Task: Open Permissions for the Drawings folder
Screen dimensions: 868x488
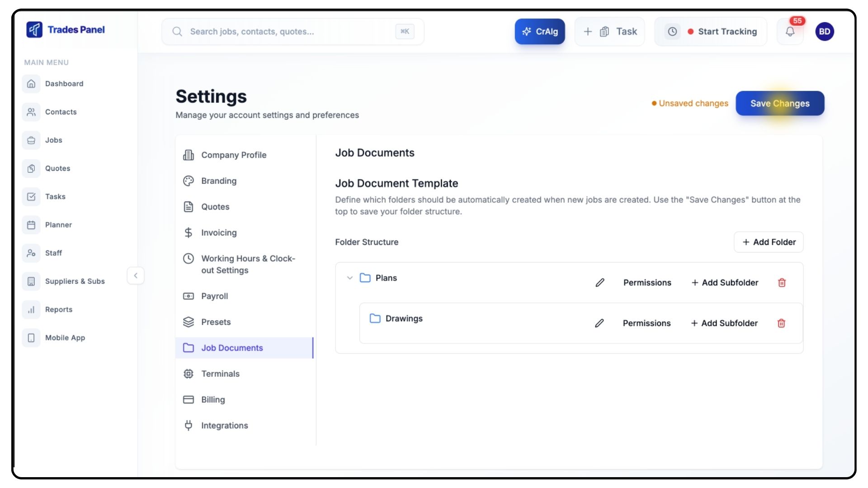Action: [646, 324]
